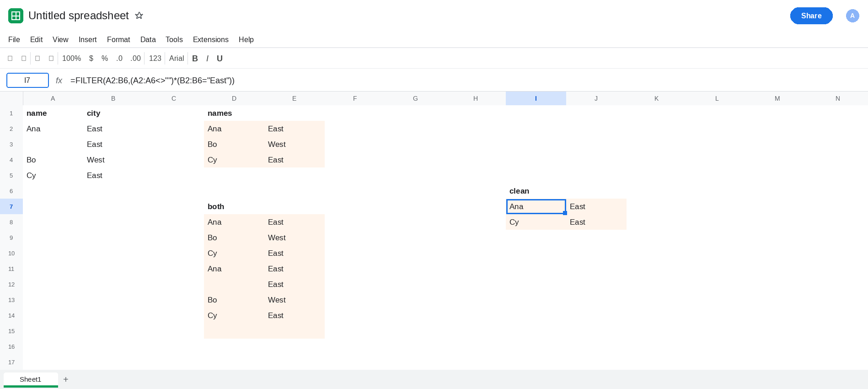Select cell D14 containing Cy
The width and height of the screenshot is (868, 389).
click(234, 315)
